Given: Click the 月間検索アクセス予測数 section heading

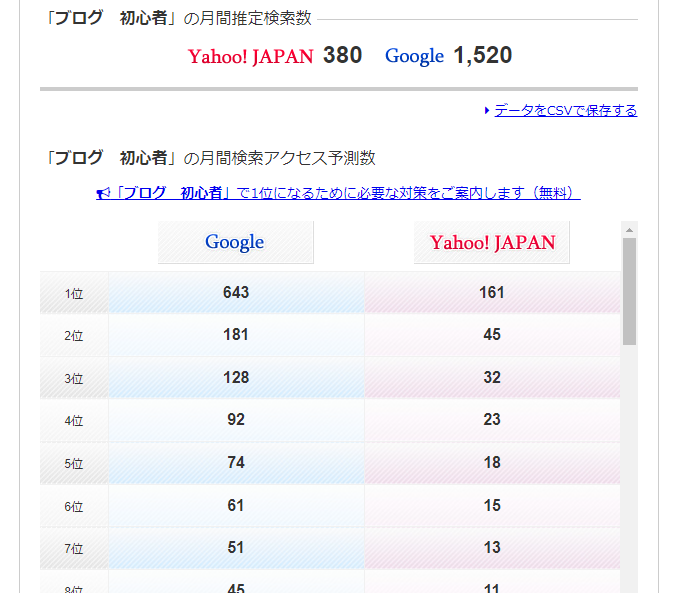Looking at the screenshot, I should 211,158.
